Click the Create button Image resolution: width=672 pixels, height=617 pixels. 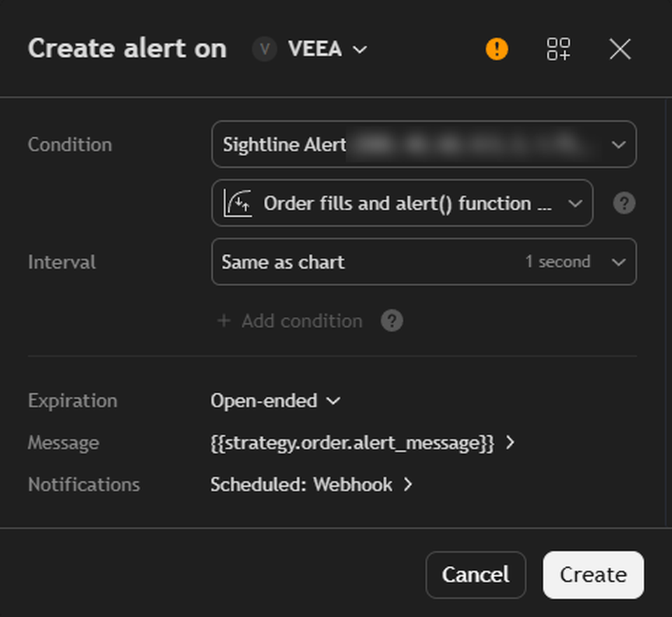point(593,574)
